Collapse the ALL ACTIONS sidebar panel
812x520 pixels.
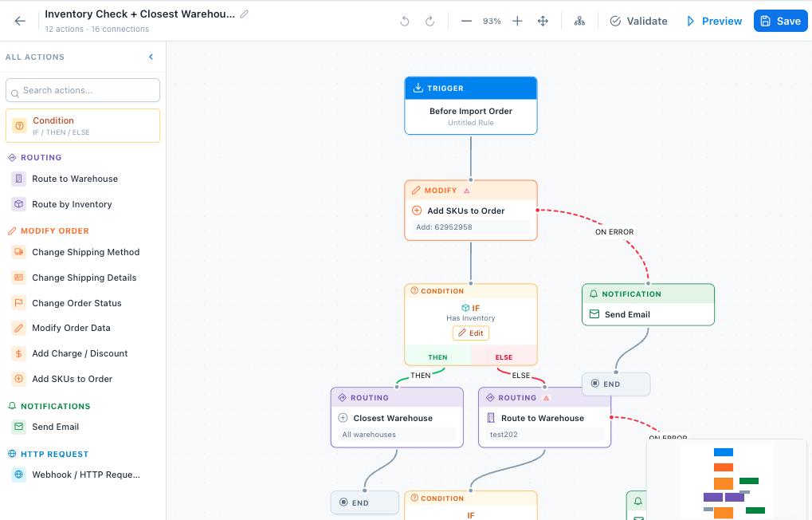[x=151, y=57]
